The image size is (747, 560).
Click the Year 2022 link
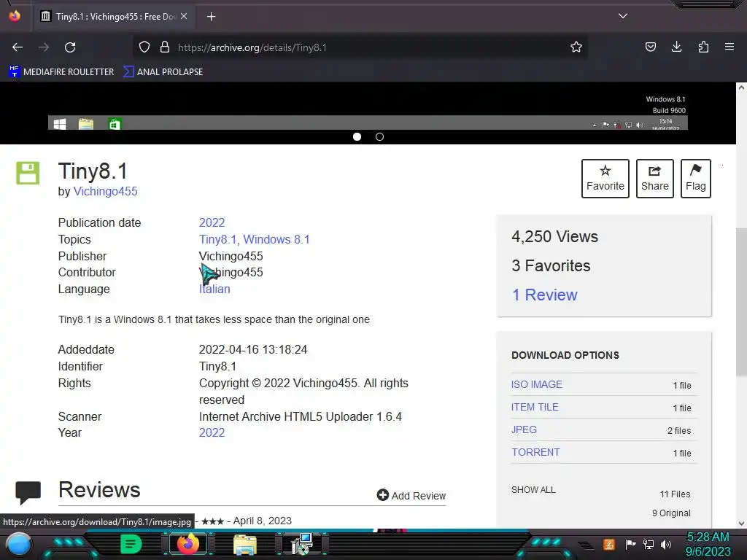coord(212,433)
